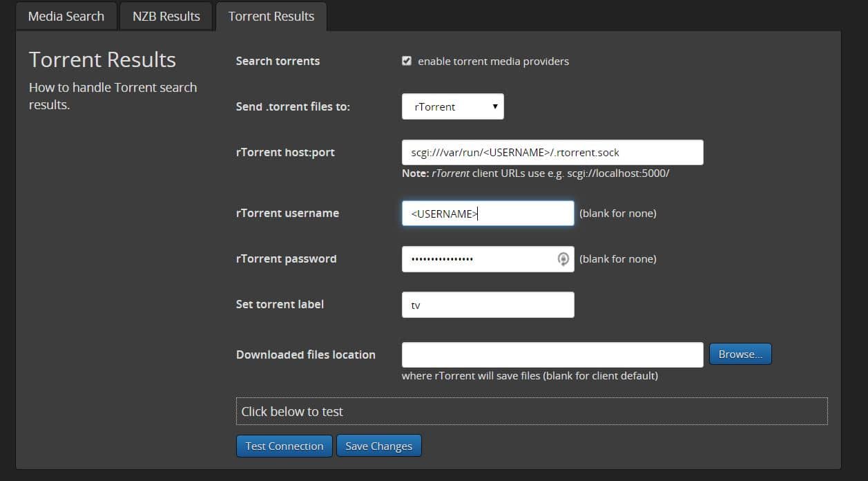Click the Test Connection button

[x=284, y=446]
